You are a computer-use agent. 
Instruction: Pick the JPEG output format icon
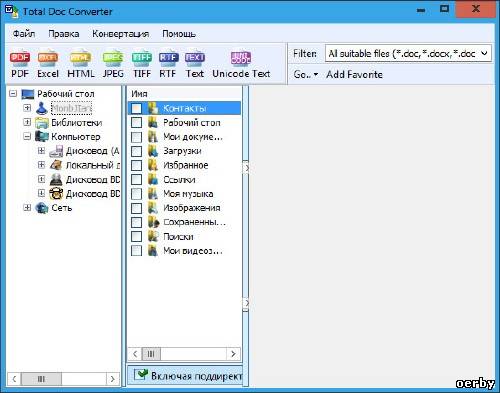pyautogui.click(x=113, y=58)
